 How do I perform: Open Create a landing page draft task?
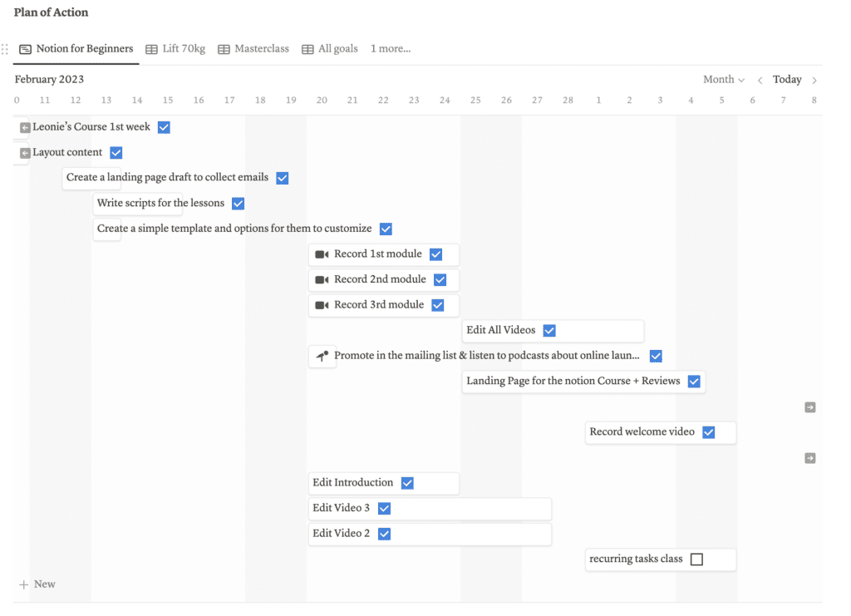167,177
